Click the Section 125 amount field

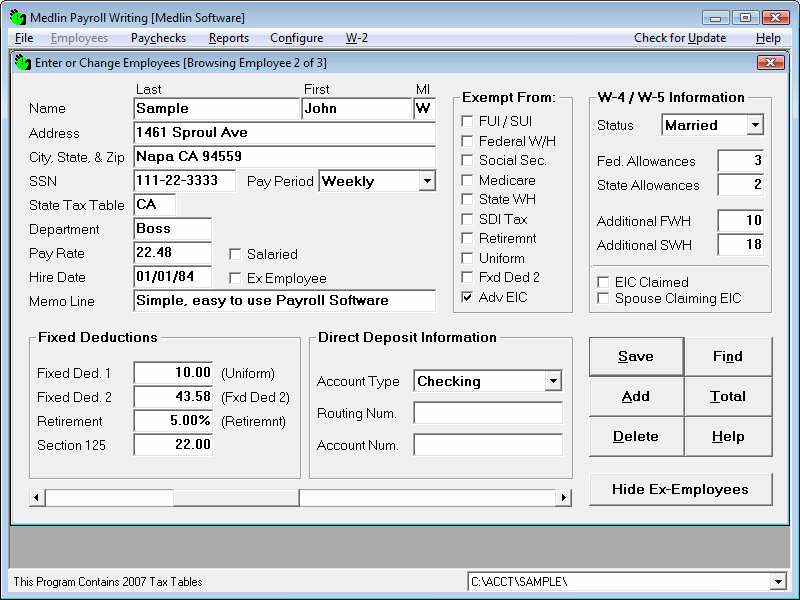(173, 445)
